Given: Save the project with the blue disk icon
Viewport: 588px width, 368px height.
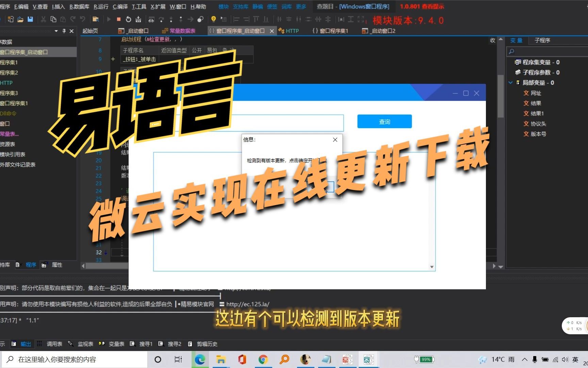Looking at the screenshot, I should click(x=30, y=19).
